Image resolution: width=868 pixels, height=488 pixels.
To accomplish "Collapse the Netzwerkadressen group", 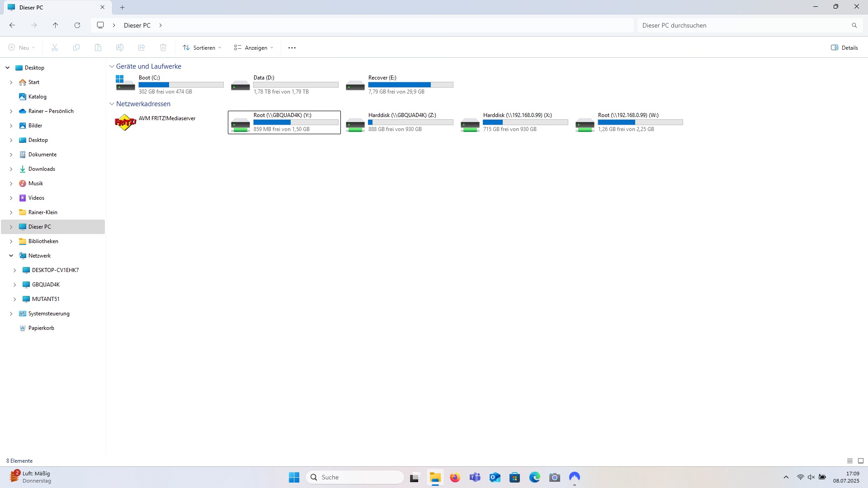I will (112, 104).
